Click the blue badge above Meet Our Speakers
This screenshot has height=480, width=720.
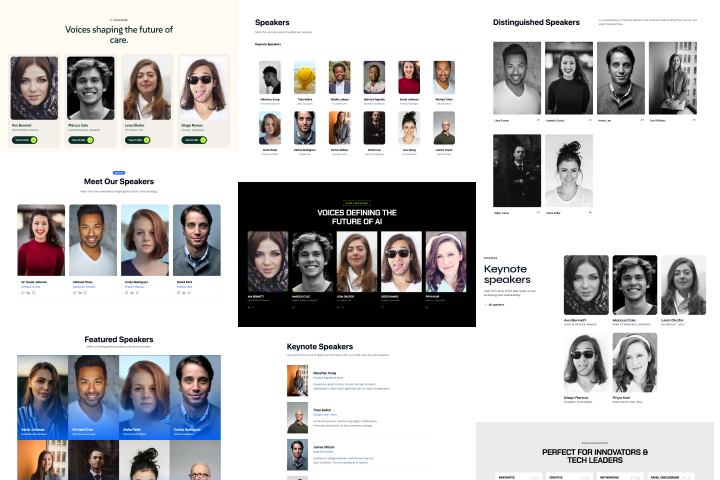tap(119, 173)
